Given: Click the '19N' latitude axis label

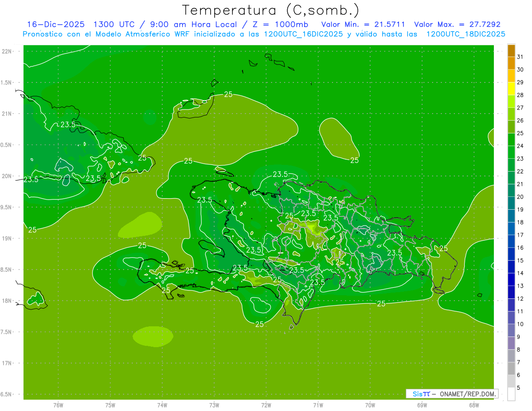Looking at the screenshot, I should coord(7,239).
